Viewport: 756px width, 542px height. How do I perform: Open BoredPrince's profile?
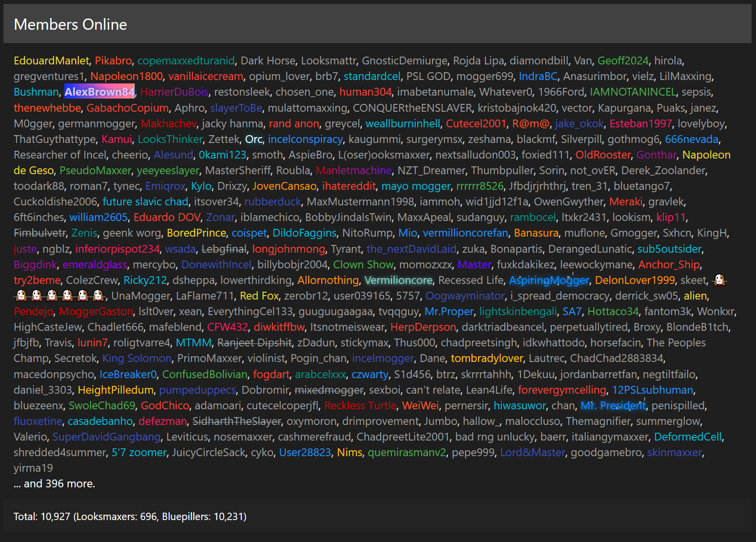point(196,233)
